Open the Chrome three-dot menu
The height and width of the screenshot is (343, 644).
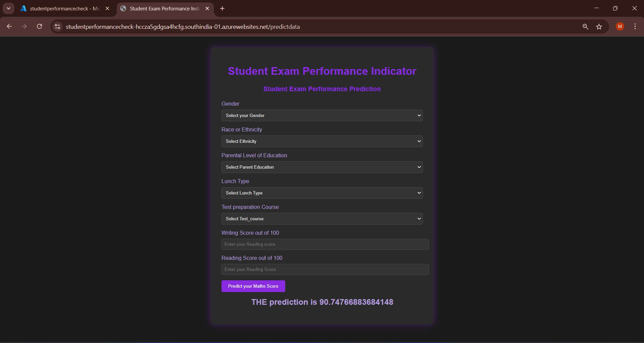[x=635, y=26]
